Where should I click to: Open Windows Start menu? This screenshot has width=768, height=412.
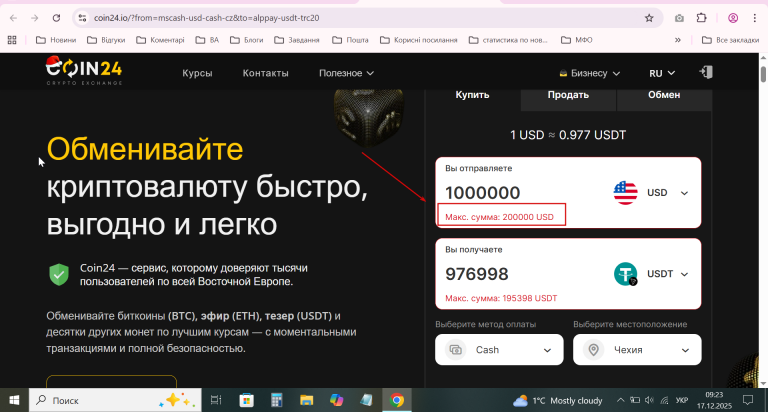pyautogui.click(x=14, y=400)
